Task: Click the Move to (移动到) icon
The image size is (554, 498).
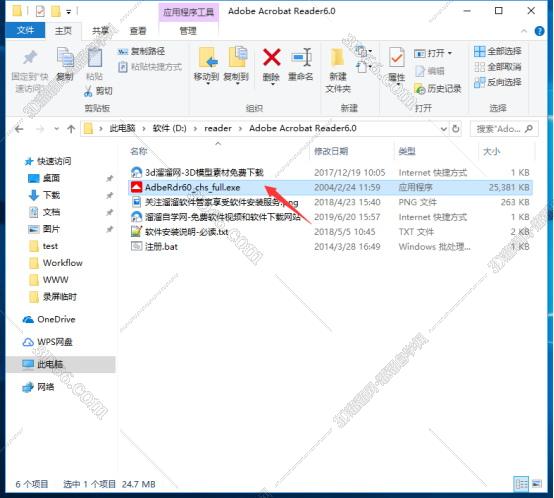Action: click(x=207, y=58)
